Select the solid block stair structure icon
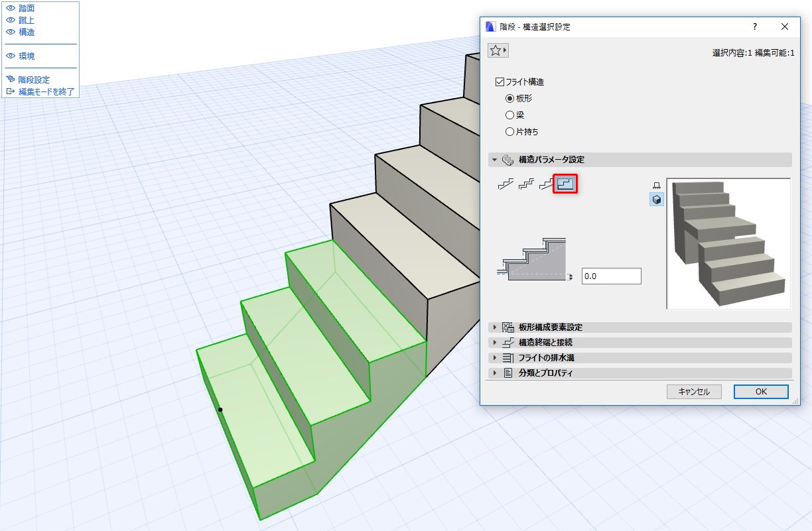The image size is (812, 531). click(566, 184)
